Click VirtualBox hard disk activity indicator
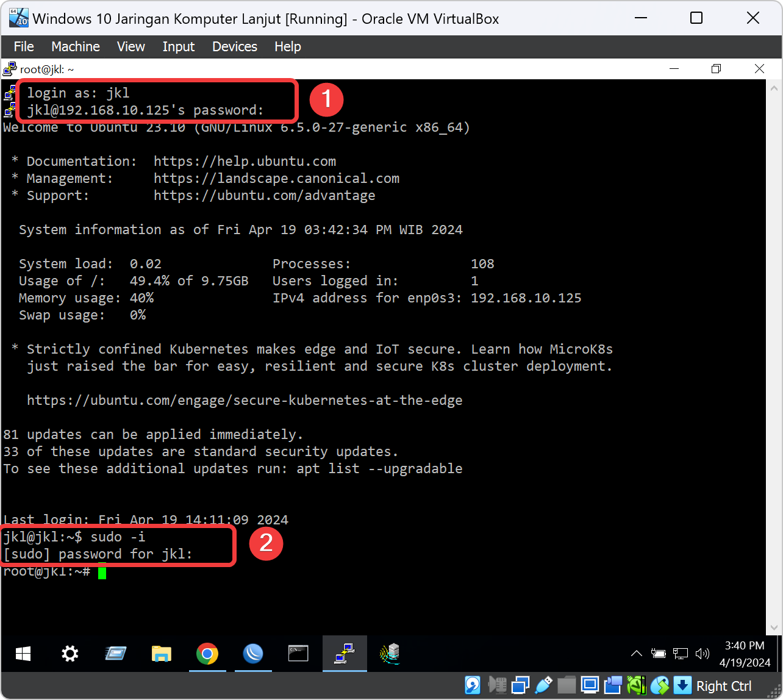 (x=473, y=685)
